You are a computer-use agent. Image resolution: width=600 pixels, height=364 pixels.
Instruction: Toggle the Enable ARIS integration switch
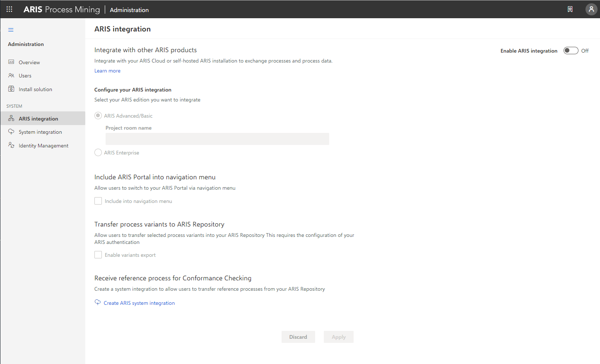point(571,51)
